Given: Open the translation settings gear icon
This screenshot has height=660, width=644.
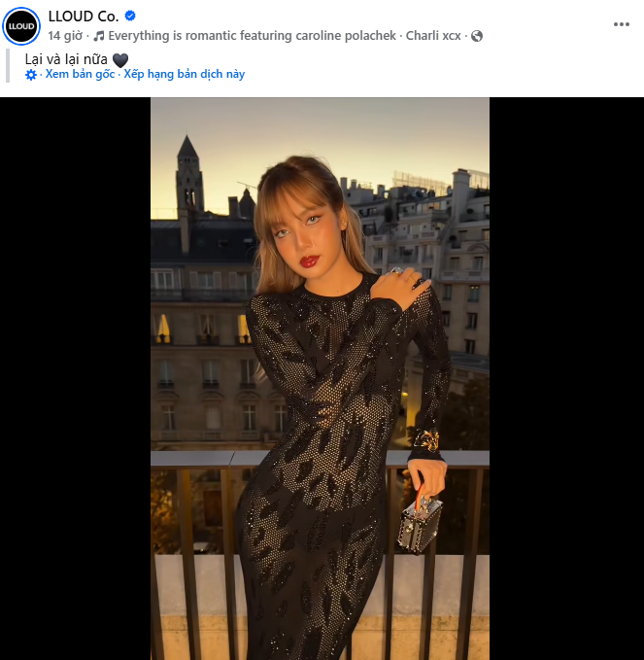Looking at the screenshot, I should tap(31, 75).
